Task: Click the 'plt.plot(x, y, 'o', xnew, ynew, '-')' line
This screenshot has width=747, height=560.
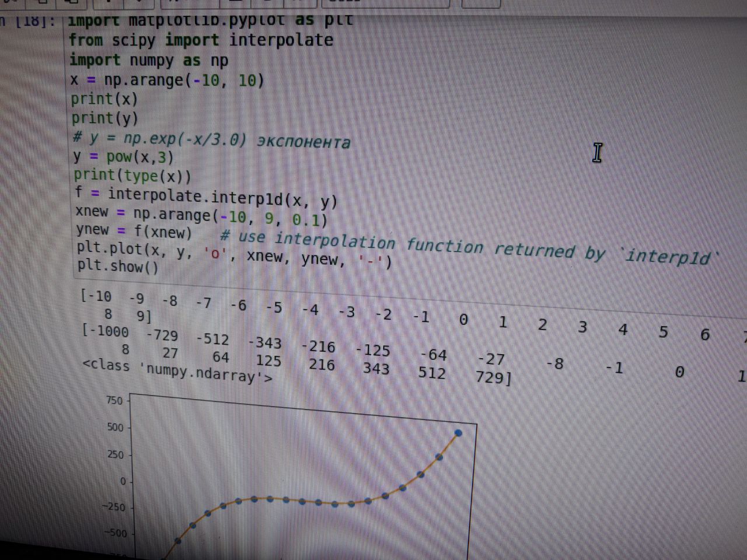Action: pyautogui.click(x=235, y=255)
